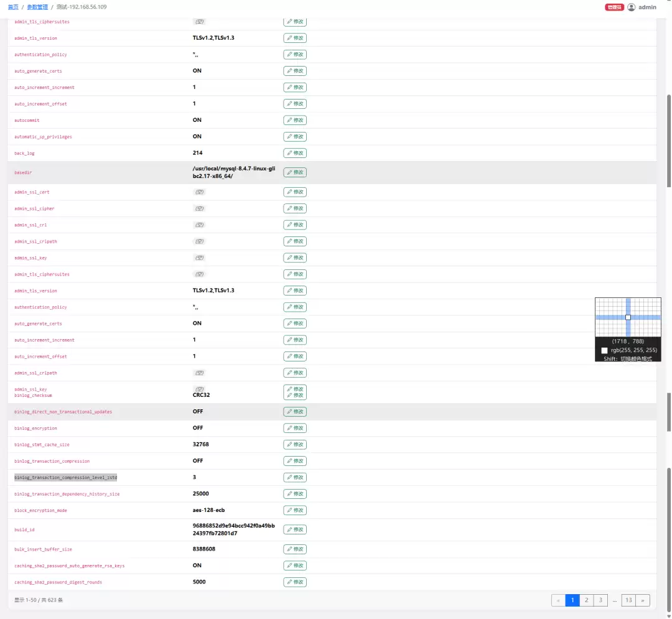Screen dimensions: 672x619
Task: Go to the next page with »
Action: tap(642, 600)
